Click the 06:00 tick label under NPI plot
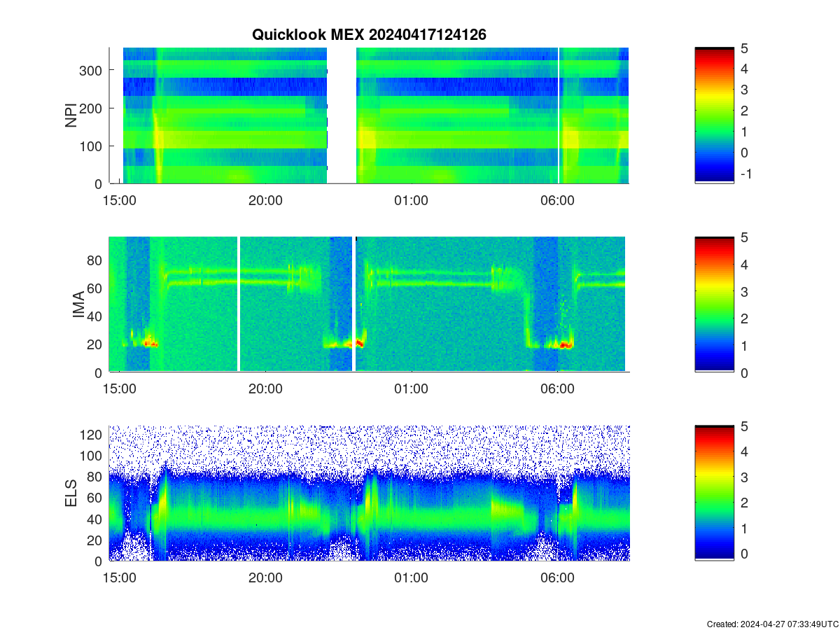Screen dimensions: 840x630 coord(558,200)
